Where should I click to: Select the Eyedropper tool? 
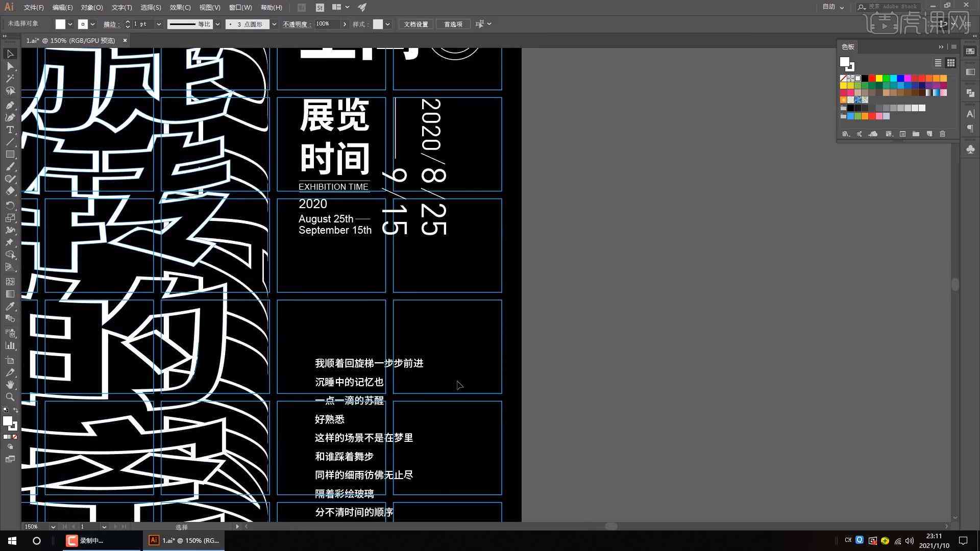[x=10, y=306]
